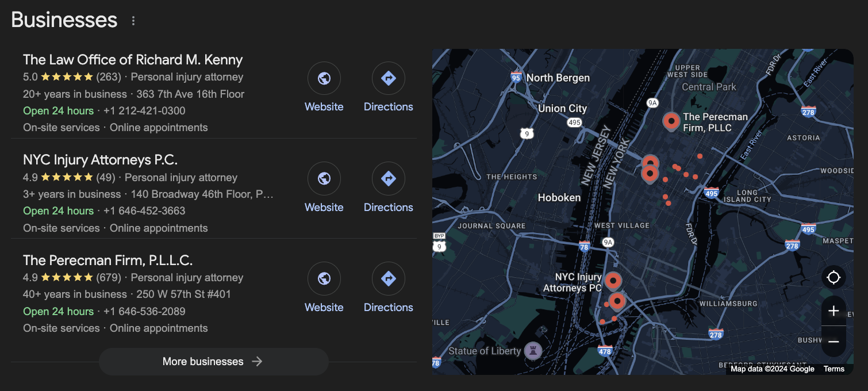
Task: Click the Central Park label on the map
Action: pyautogui.click(x=709, y=87)
